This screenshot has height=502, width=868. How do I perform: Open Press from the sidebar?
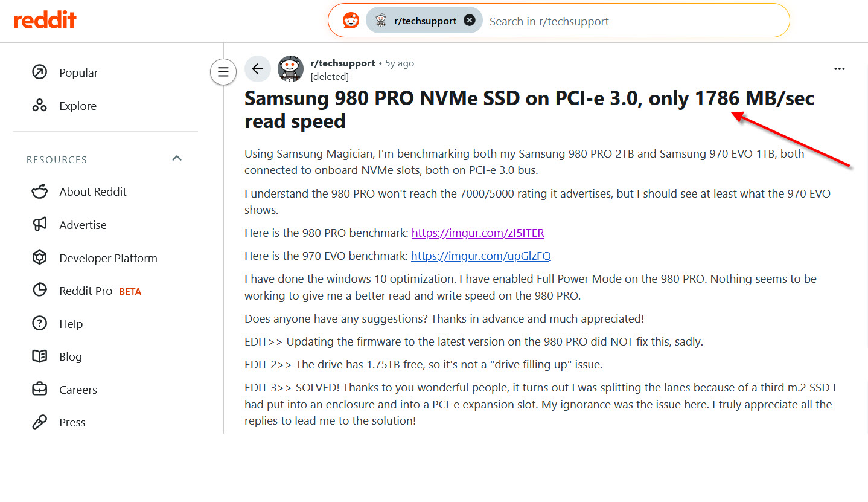pyautogui.click(x=72, y=422)
